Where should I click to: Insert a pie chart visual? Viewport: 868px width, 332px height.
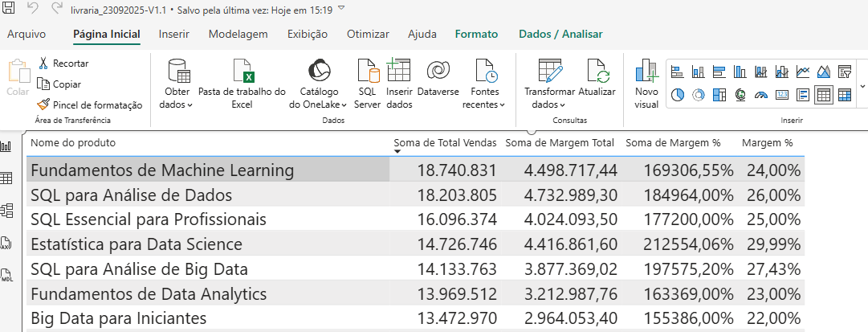(676, 95)
